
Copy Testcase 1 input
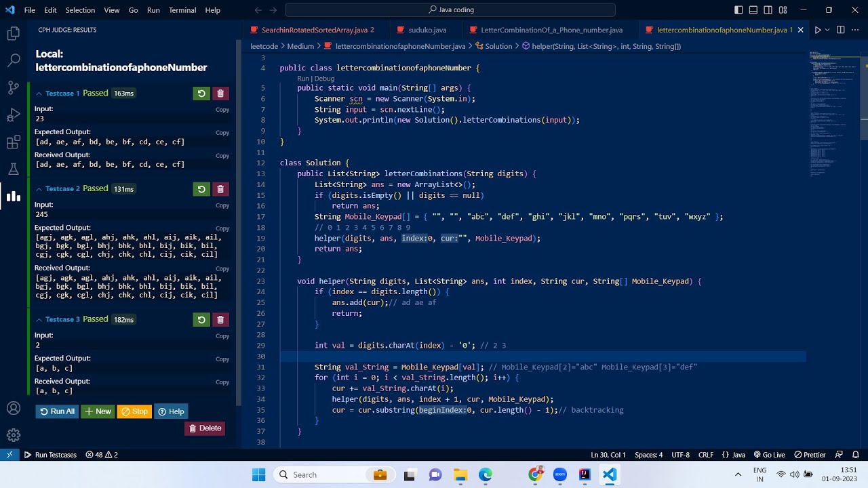coord(222,110)
